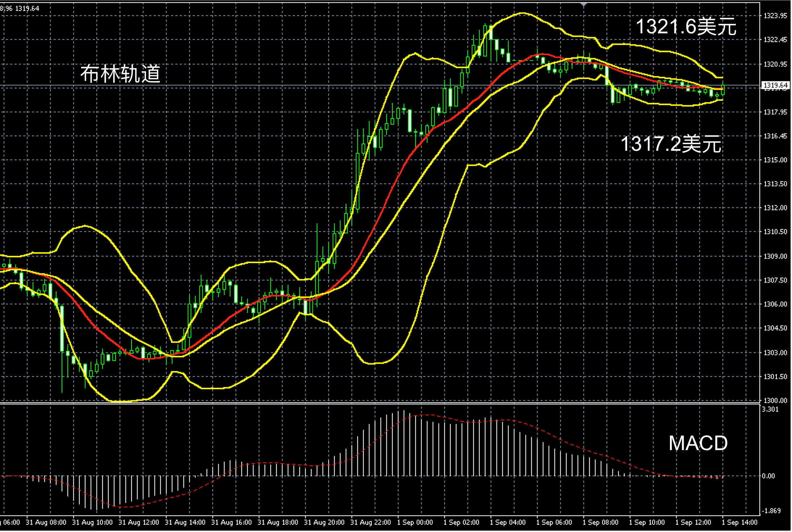Click the 1 Sep 14:00 time axis label
Screen dimensions: 792x532
[x=739, y=523]
